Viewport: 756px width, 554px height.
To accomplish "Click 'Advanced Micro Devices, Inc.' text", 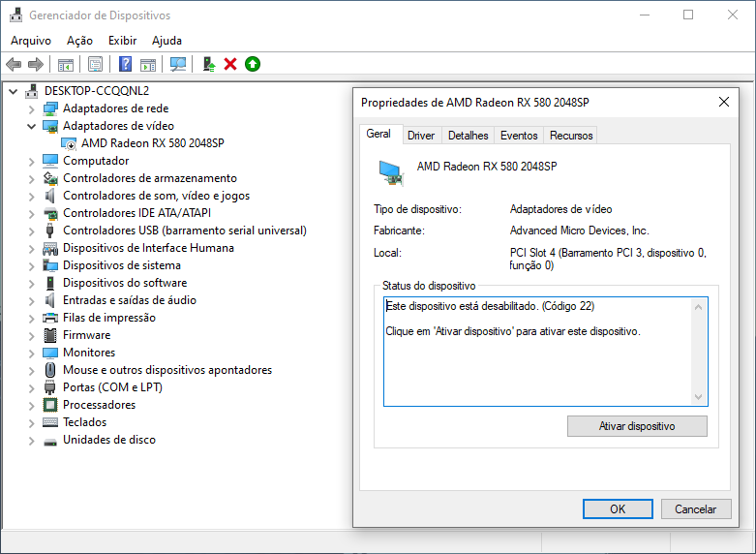I will coord(580,231).
